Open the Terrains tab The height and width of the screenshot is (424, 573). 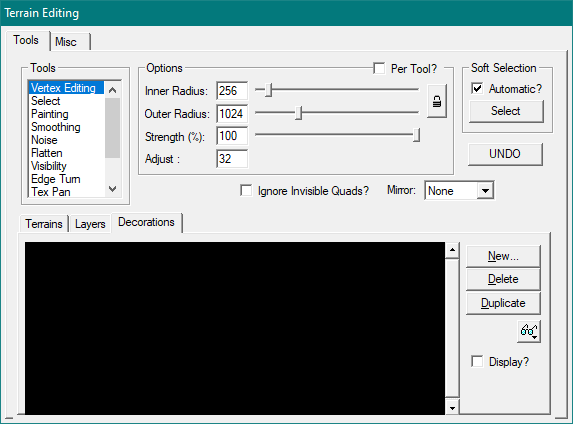pos(44,224)
